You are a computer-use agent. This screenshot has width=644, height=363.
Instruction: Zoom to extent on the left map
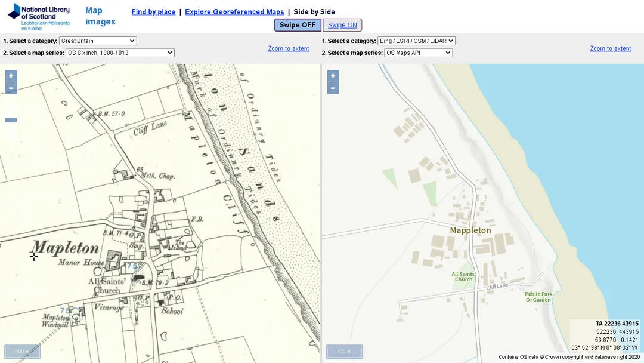(289, 48)
